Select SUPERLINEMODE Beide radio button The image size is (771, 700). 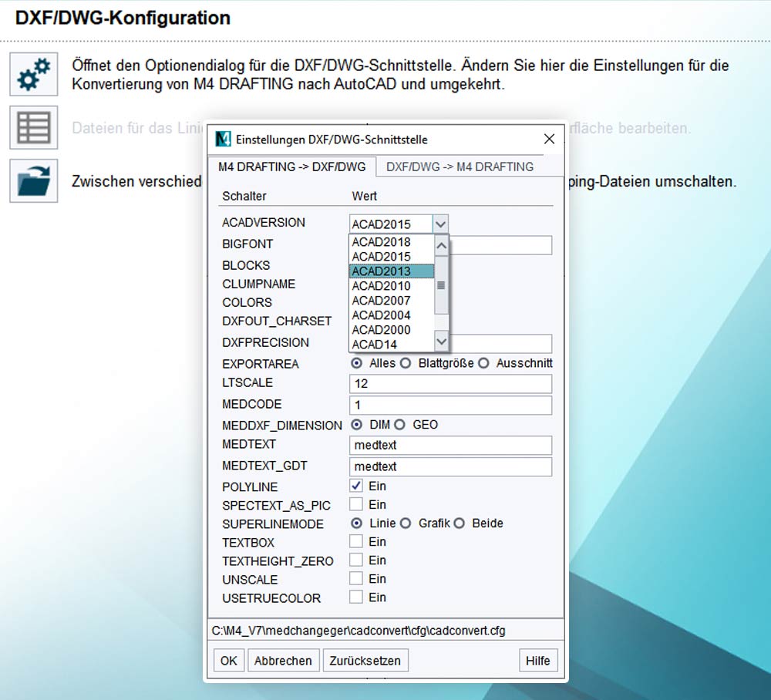pos(459,523)
